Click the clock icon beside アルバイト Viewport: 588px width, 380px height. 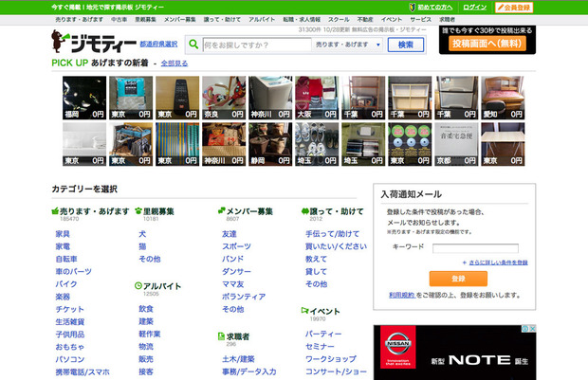pos(138,285)
